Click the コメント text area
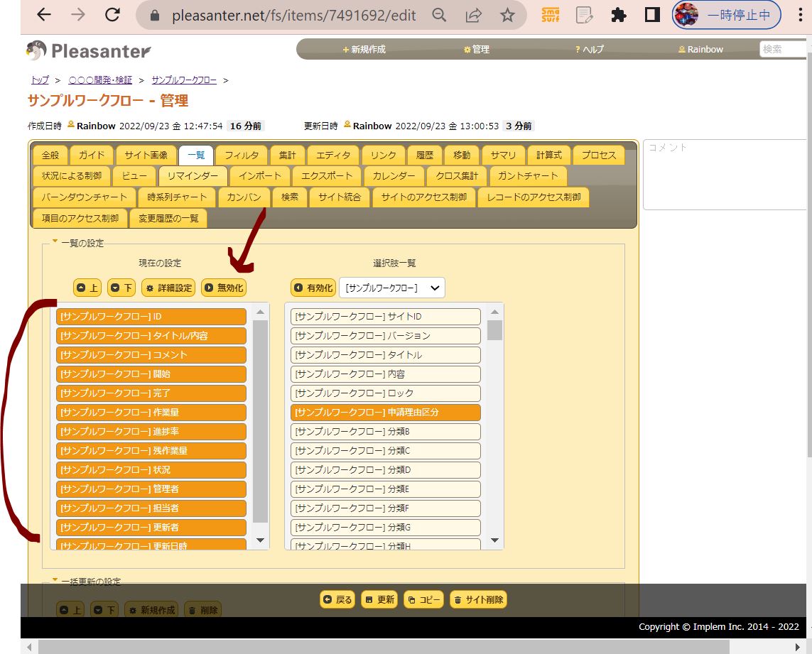This screenshot has height=654, width=812. tap(725, 175)
